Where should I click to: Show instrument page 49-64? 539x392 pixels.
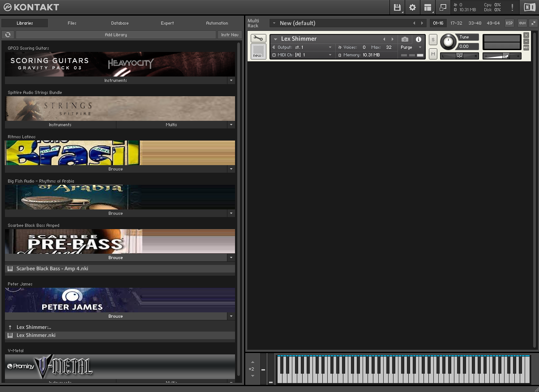493,23
